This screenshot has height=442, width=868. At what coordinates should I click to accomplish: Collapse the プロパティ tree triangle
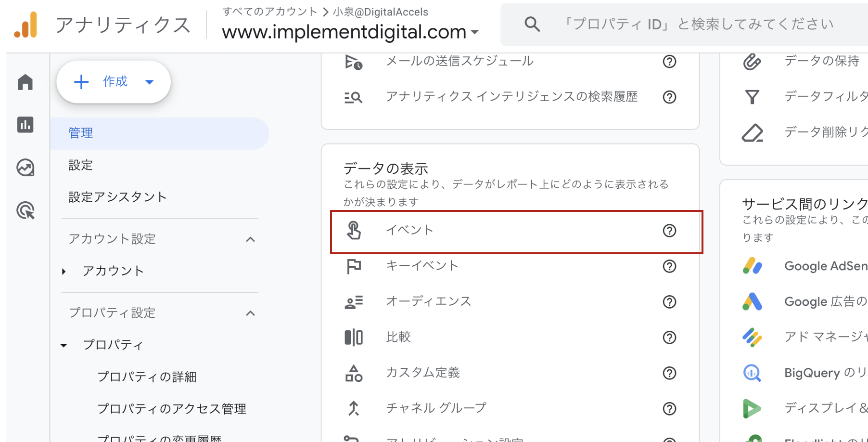coord(64,345)
